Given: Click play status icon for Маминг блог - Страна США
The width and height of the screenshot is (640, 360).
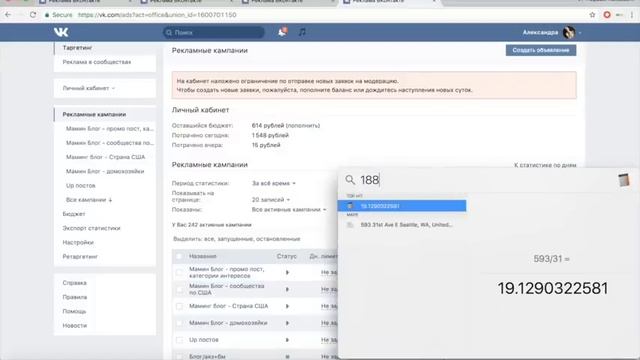Looking at the screenshot, I should (287, 306).
